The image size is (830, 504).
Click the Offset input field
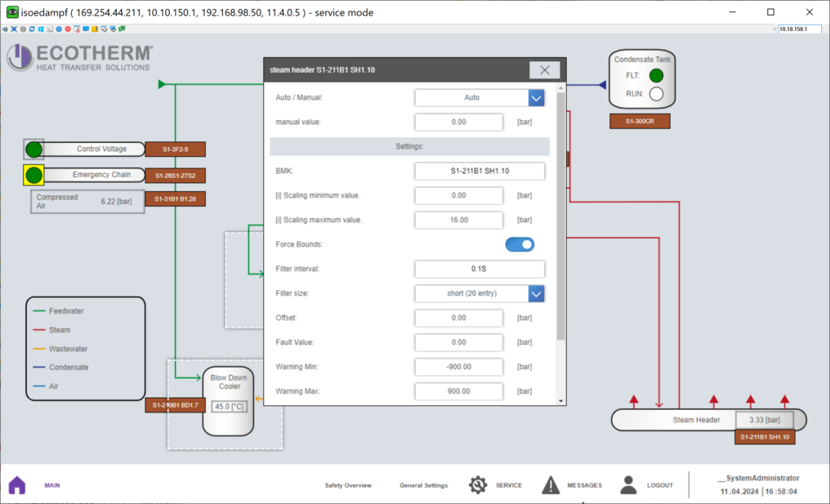click(459, 319)
